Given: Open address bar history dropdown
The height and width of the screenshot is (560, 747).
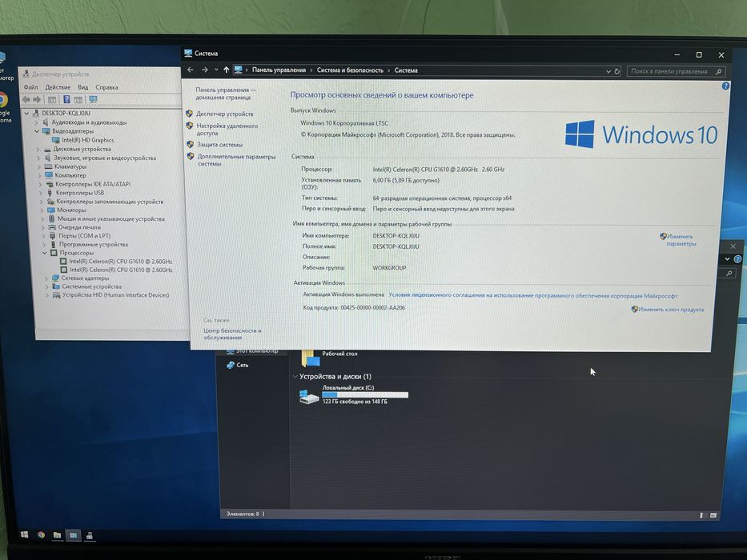Looking at the screenshot, I should pyautogui.click(x=608, y=71).
